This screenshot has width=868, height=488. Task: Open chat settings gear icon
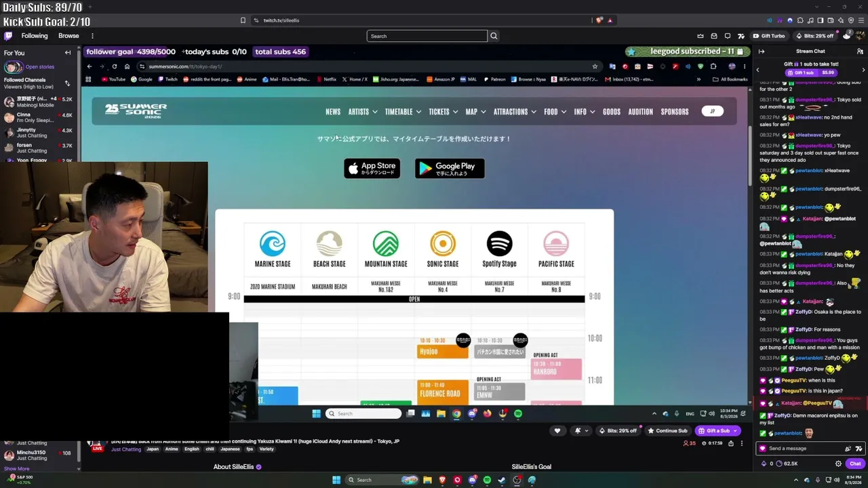coord(838,464)
